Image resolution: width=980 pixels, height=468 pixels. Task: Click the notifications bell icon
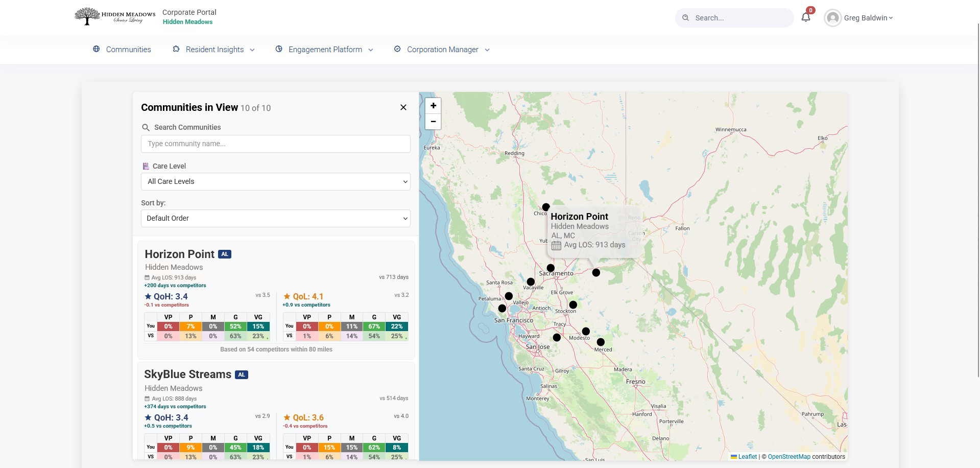(x=806, y=17)
